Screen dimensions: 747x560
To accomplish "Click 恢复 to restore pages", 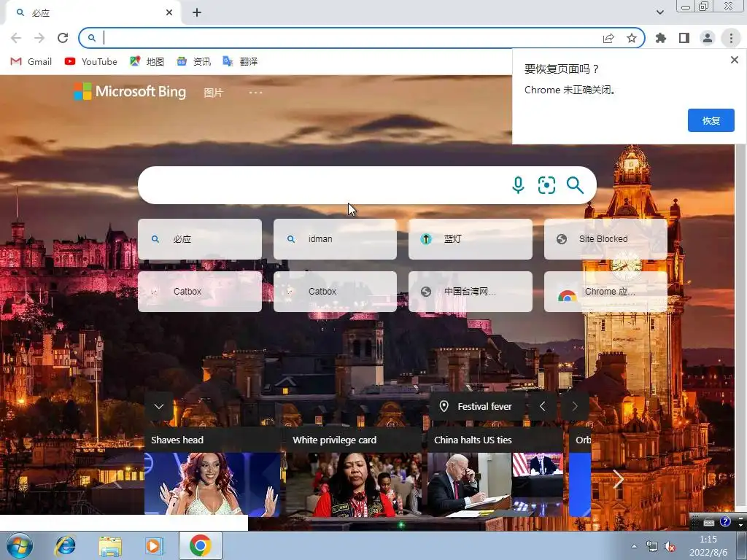I will point(711,120).
